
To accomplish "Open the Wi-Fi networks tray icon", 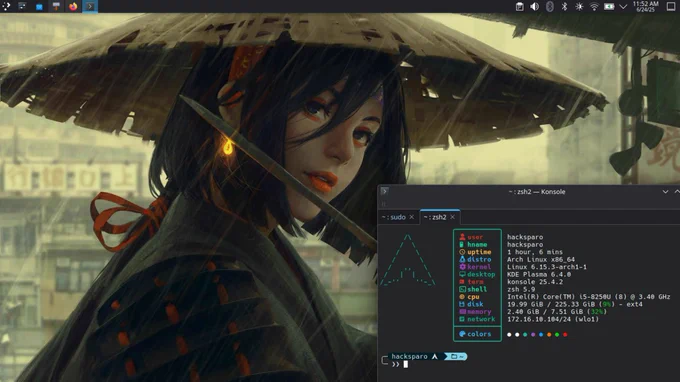I will coord(594,7).
